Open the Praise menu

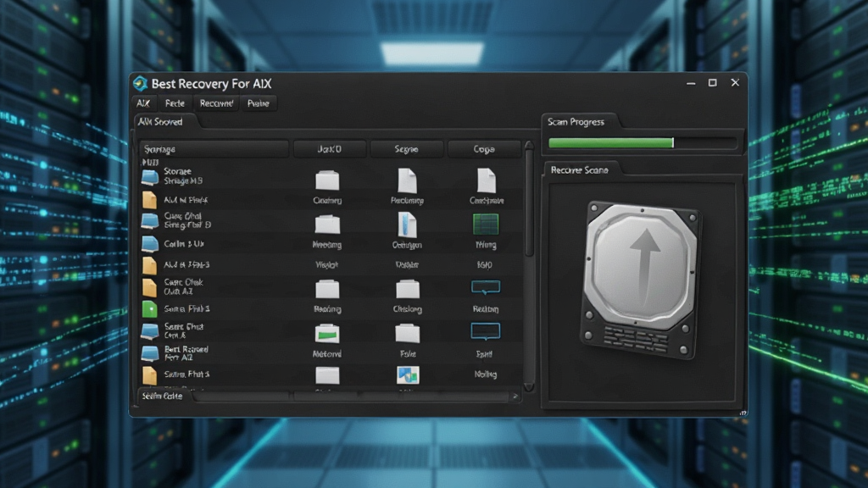(259, 103)
